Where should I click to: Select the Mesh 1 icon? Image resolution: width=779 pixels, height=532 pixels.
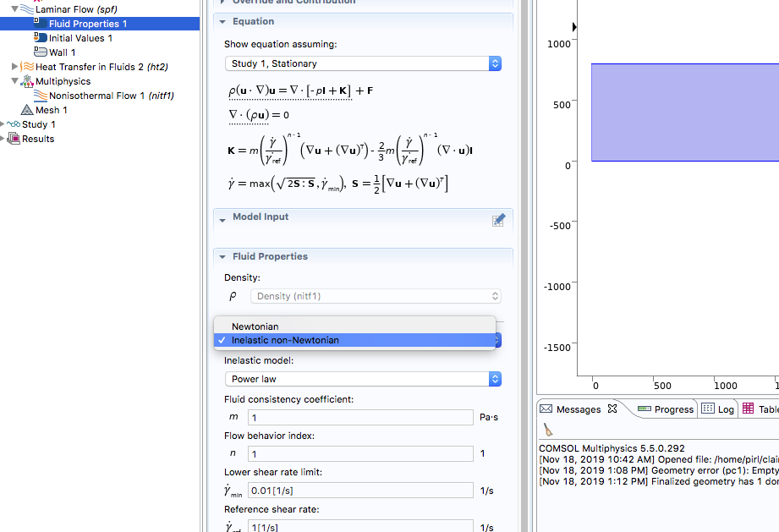pos(27,110)
